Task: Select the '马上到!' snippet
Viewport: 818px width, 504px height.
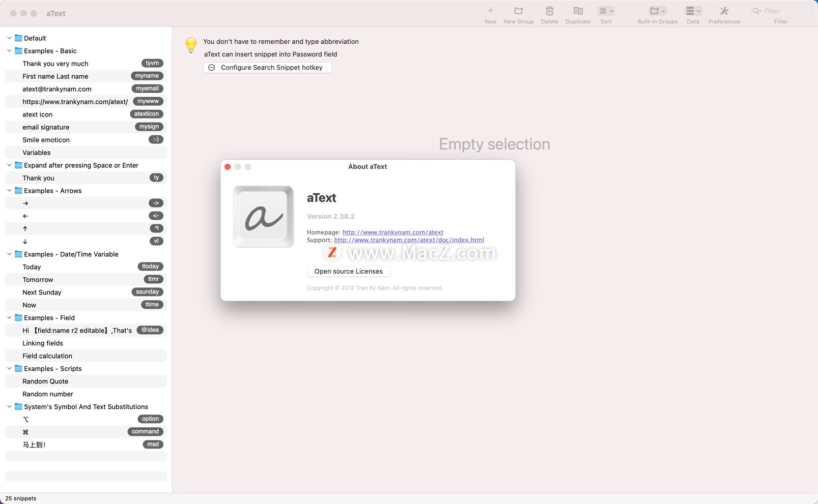Action: pos(86,445)
